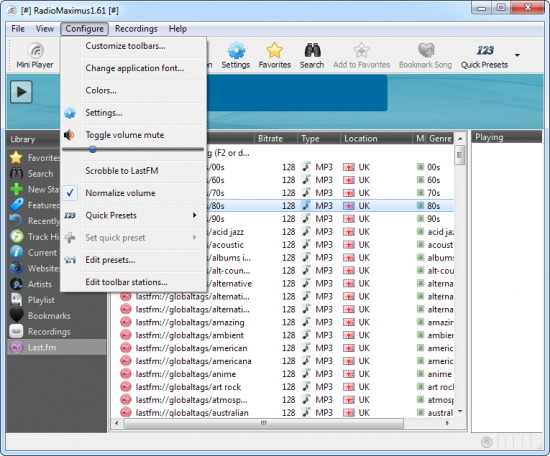Choose Edit presets... menu entry
Image resolution: width=550 pixels, height=456 pixels.
pos(133,260)
